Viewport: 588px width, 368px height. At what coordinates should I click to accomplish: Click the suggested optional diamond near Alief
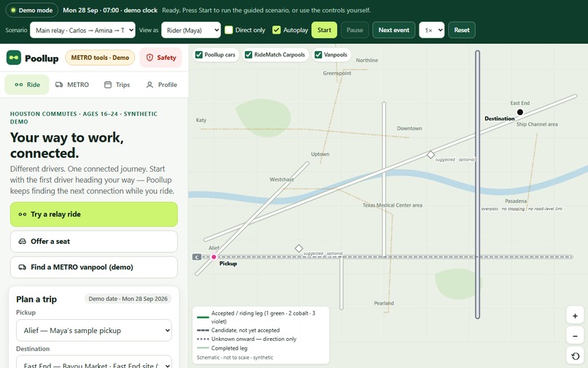click(299, 248)
